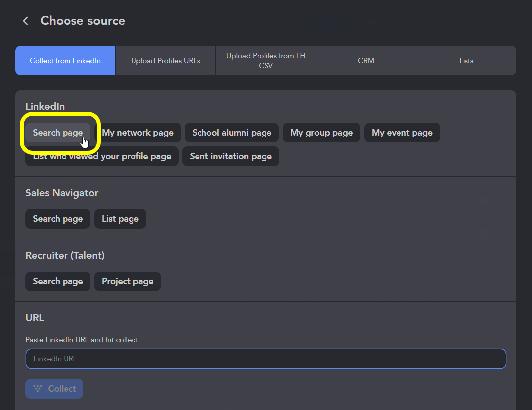Click the Recruiter (Talent) section heading
This screenshot has height=410, width=532.
pyautogui.click(x=65, y=255)
